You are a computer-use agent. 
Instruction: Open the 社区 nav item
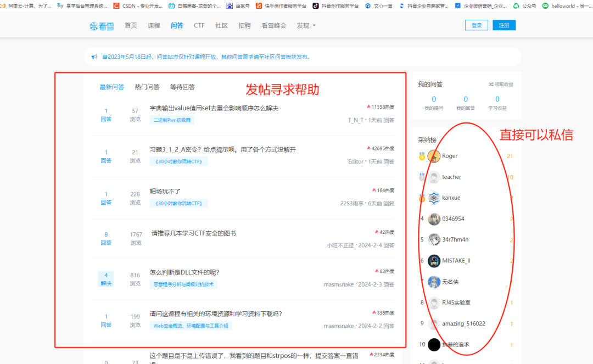pyautogui.click(x=222, y=26)
